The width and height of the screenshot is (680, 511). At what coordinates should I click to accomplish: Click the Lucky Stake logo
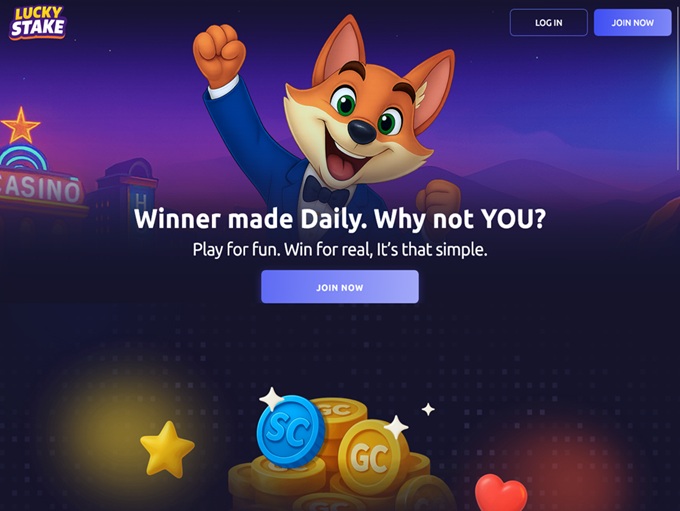[38, 23]
